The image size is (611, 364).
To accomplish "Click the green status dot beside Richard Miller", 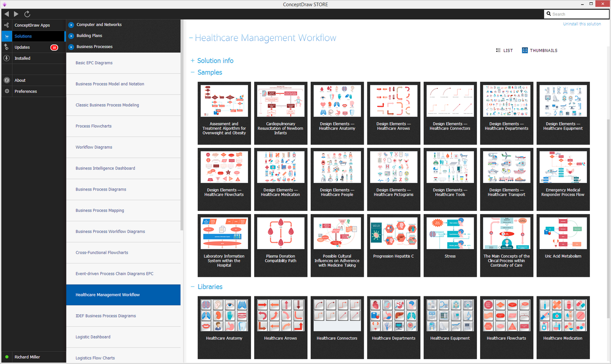I will pos(7,357).
